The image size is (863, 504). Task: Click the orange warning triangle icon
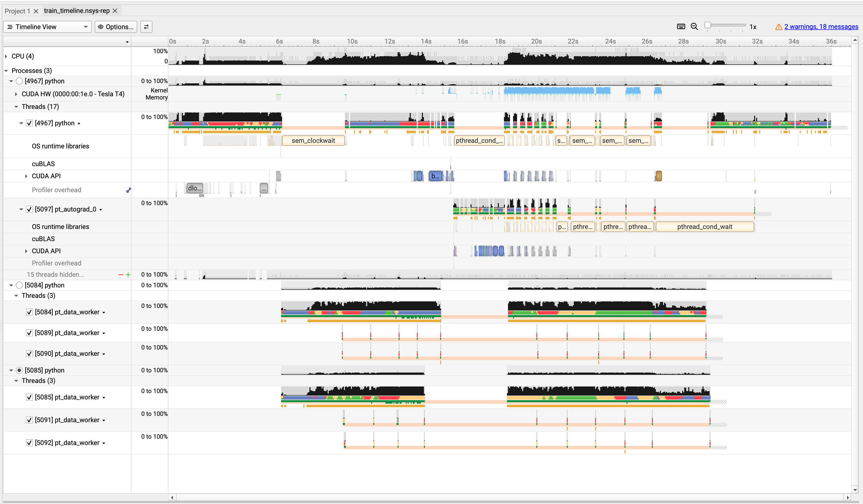[779, 27]
